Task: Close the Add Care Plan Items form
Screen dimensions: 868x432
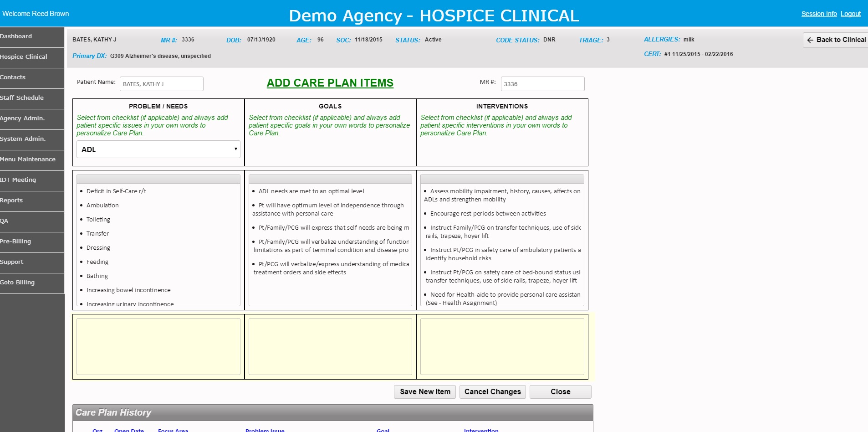Action: (560, 392)
